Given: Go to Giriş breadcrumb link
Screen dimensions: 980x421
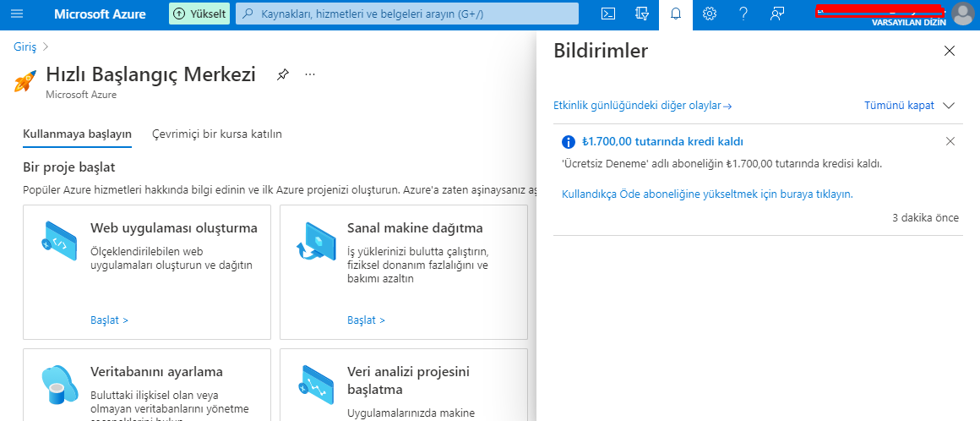Looking at the screenshot, I should pos(25,46).
